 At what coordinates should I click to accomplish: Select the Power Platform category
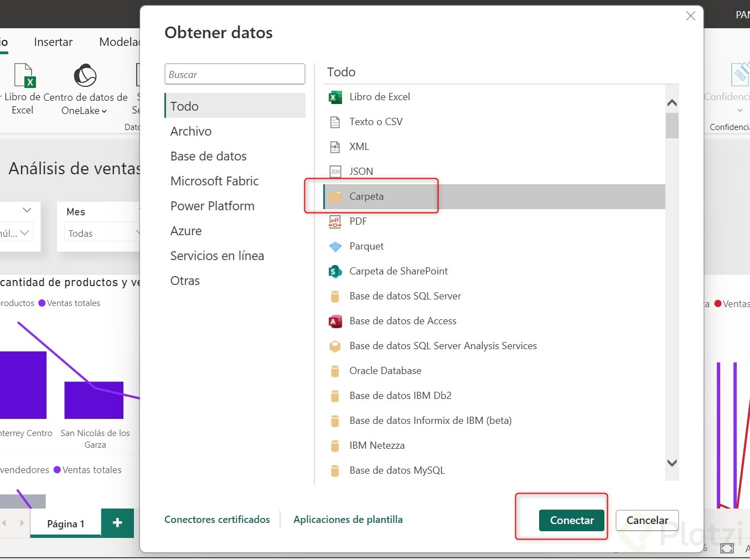(x=213, y=206)
